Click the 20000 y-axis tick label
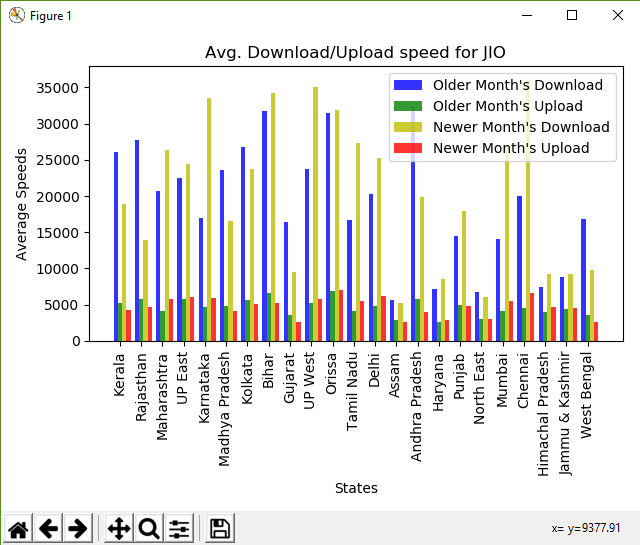Screen dimensions: 640x545 click(58, 197)
